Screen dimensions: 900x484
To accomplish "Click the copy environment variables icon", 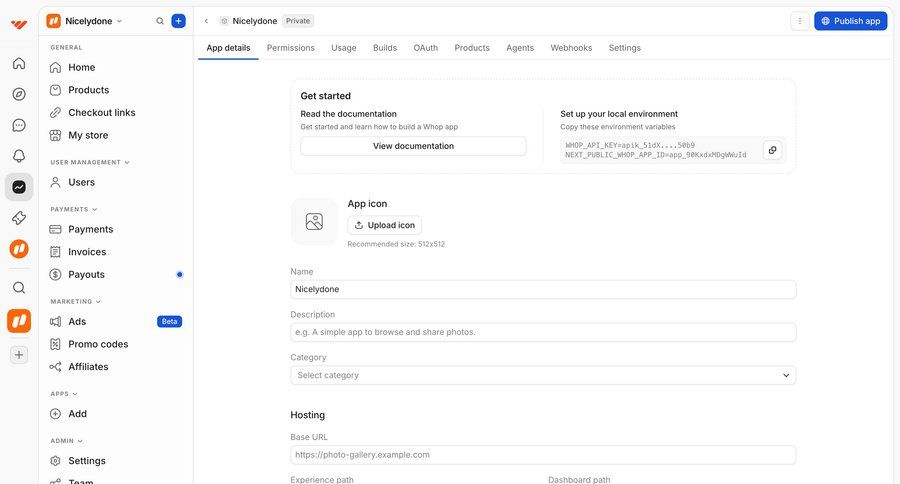I will (772, 150).
